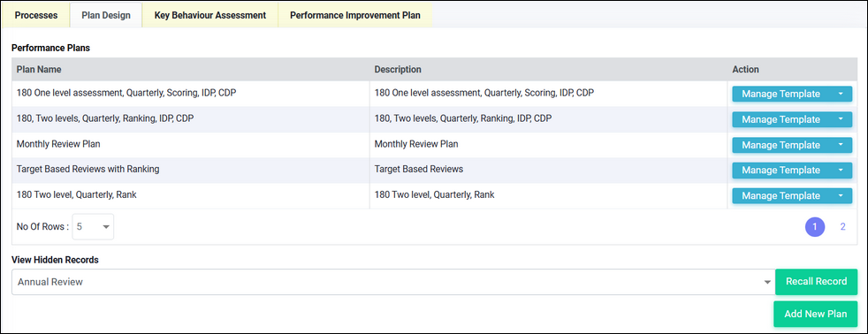This screenshot has height=334, width=868.
Task: Click description cell 'Target Based Reviews'
Action: click(x=418, y=170)
